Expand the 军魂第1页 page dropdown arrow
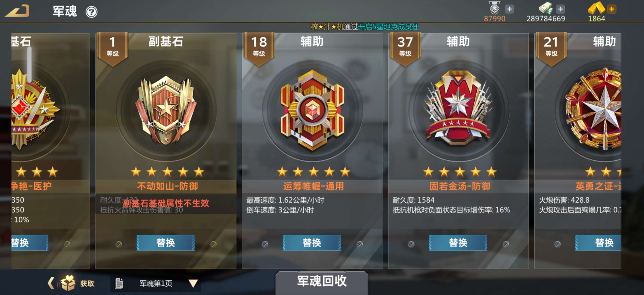 point(193,283)
